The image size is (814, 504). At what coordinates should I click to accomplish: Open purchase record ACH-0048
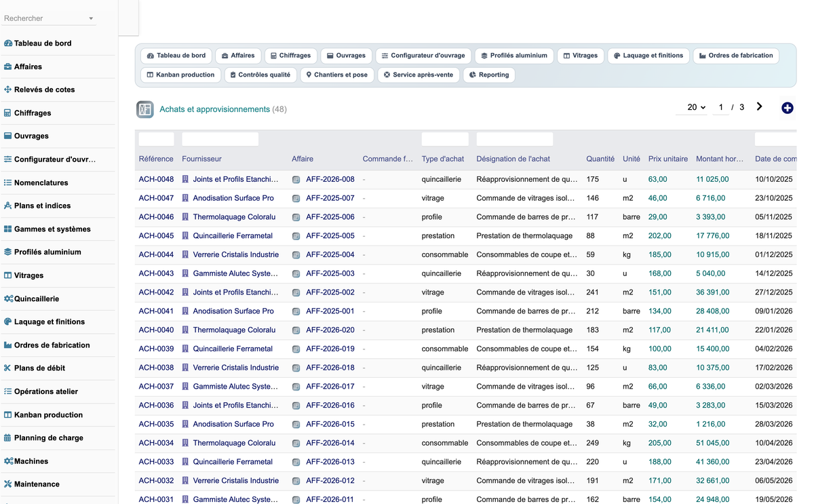156,180
